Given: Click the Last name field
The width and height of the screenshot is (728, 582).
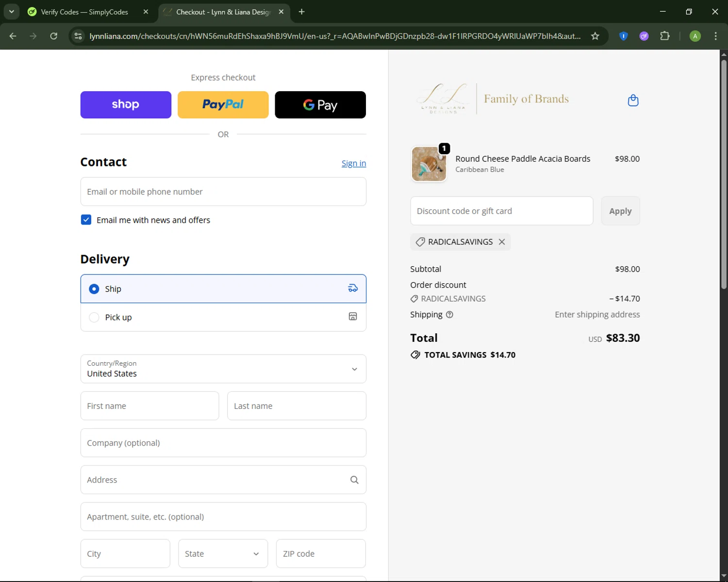Looking at the screenshot, I should point(297,406).
